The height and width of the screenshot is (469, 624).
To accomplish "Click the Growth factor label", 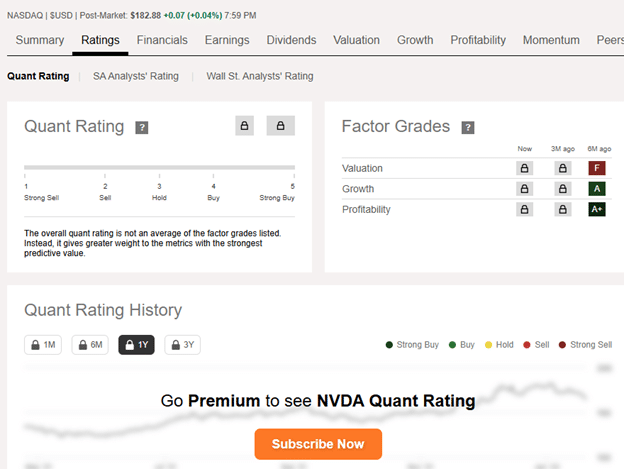I will (x=358, y=189).
